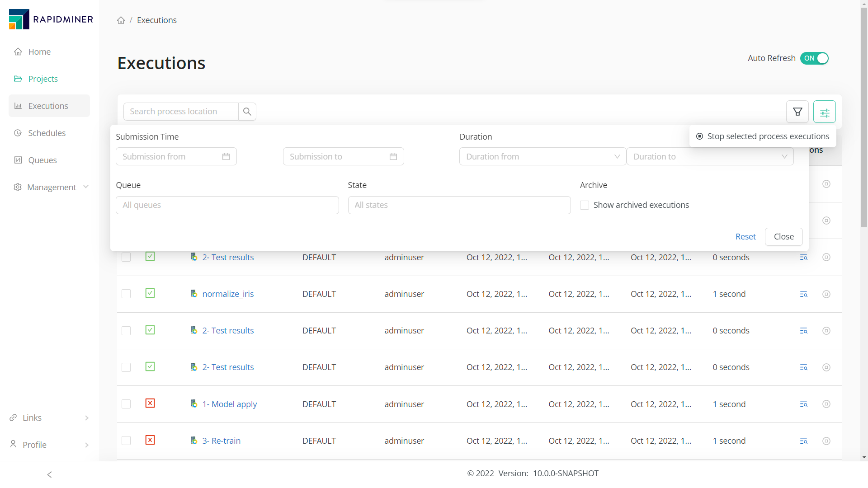Open the Duration from dropdown
This screenshot has height=488, width=868.
(542, 157)
